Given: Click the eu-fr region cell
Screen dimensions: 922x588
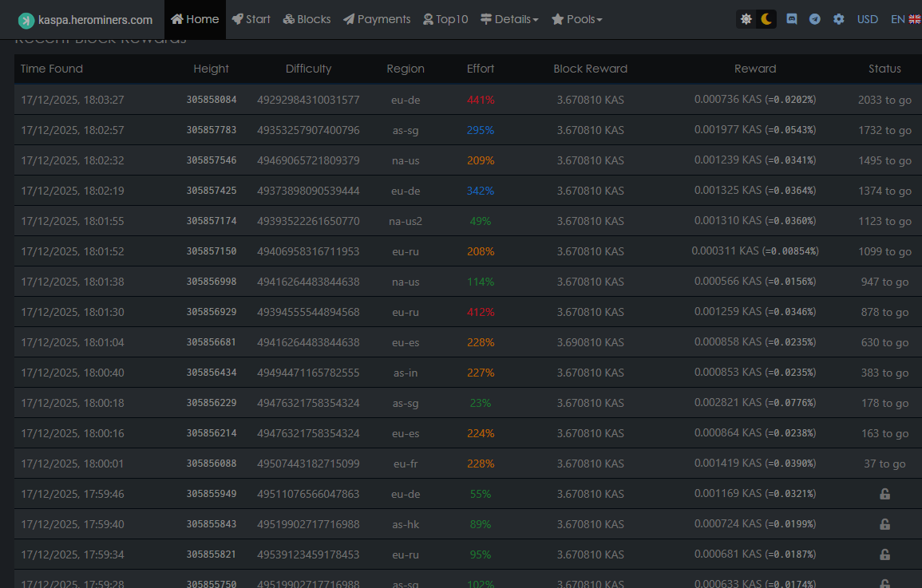Looking at the screenshot, I should click(406, 464).
